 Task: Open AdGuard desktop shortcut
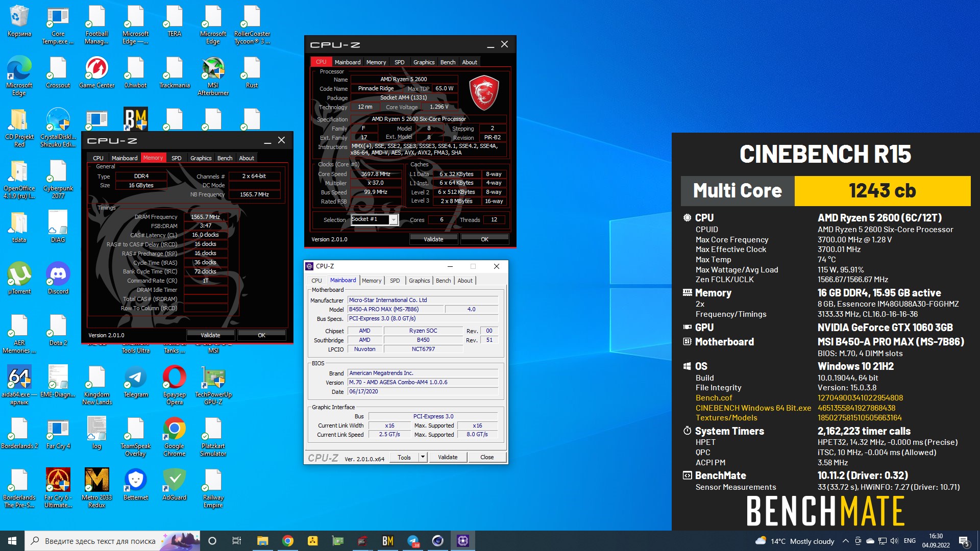174,485
